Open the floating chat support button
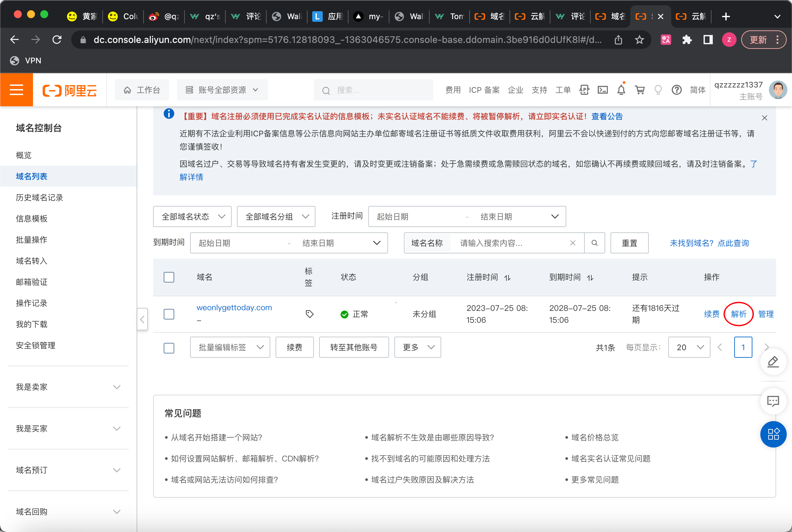 (x=773, y=401)
